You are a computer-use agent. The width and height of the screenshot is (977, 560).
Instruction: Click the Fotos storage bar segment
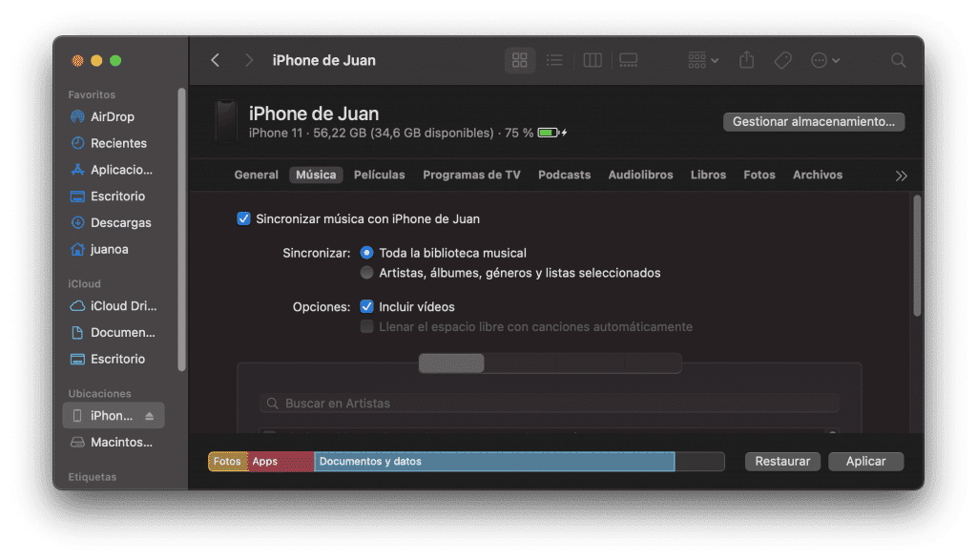(x=227, y=462)
